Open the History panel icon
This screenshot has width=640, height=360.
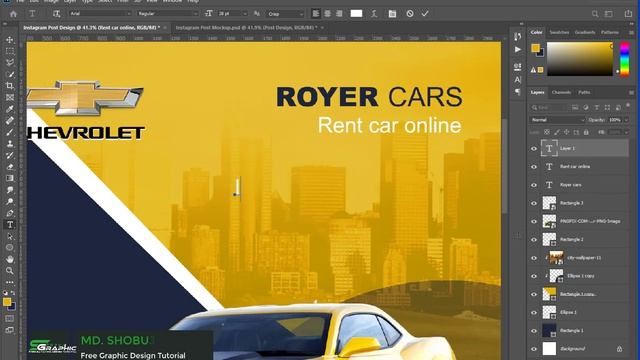tap(518, 37)
